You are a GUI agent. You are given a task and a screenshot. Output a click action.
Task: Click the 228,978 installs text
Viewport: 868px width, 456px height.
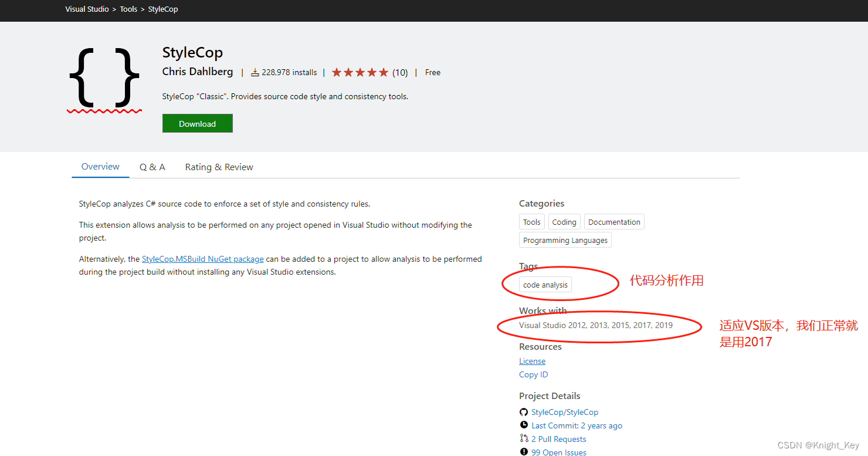289,73
